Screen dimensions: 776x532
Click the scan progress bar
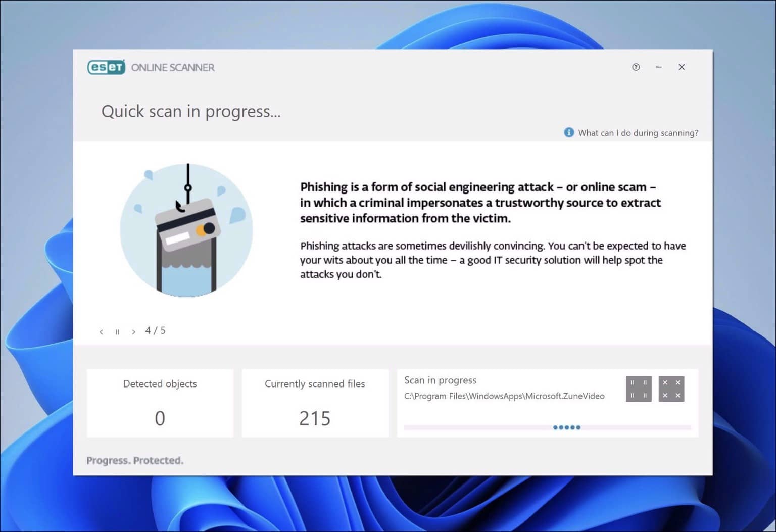pyautogui.click(x=547, y=427)
